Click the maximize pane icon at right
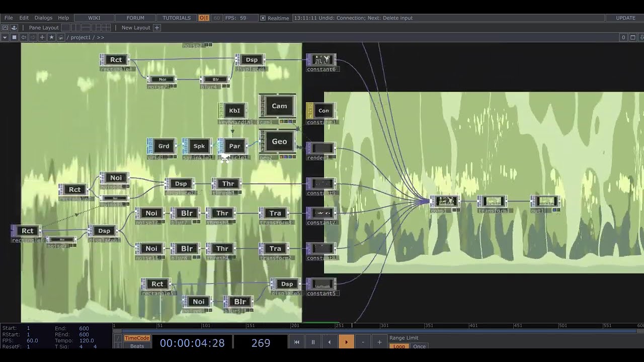644x362 pixels. [633, 37]
